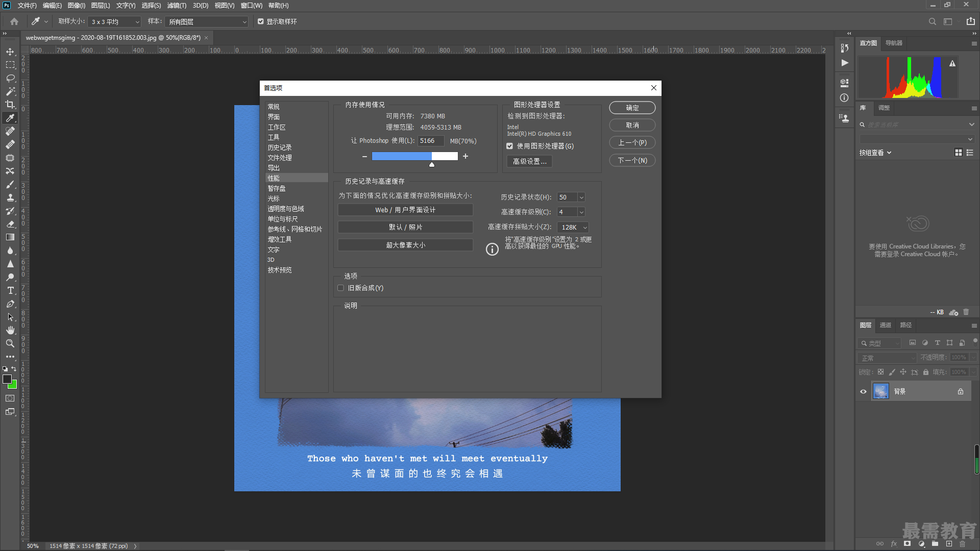Toggle lock position icon

(x=903, y=372)
